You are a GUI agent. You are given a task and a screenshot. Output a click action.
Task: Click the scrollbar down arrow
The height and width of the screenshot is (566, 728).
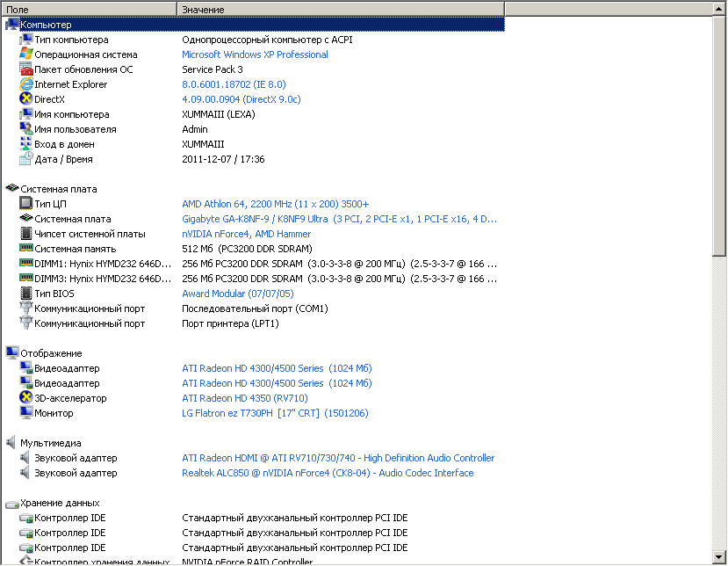click(x=719, y=556)
